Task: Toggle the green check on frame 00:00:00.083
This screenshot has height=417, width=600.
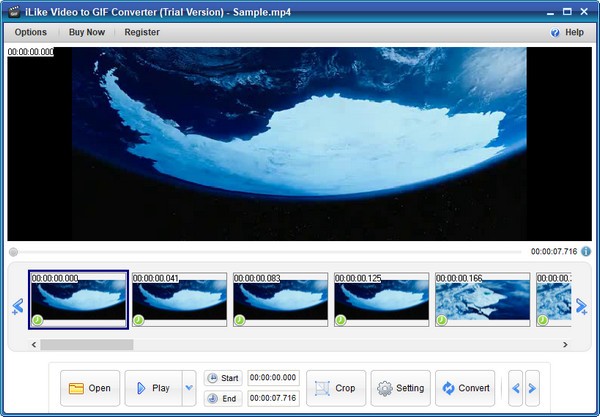Action: coord(240,321)
